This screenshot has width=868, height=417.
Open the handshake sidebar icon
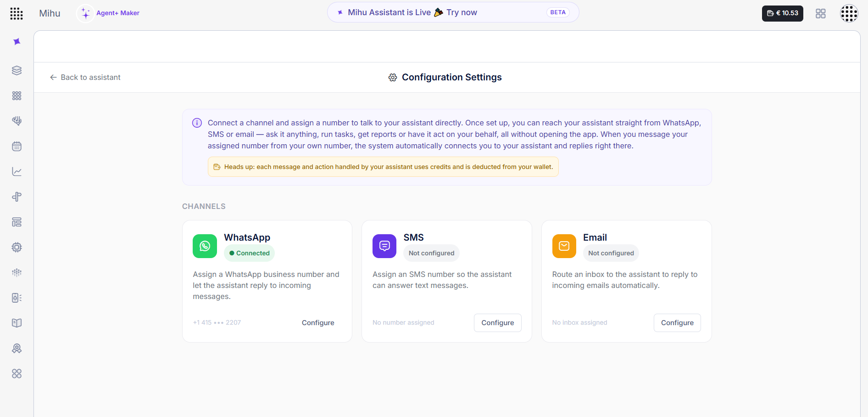(17, 121)
